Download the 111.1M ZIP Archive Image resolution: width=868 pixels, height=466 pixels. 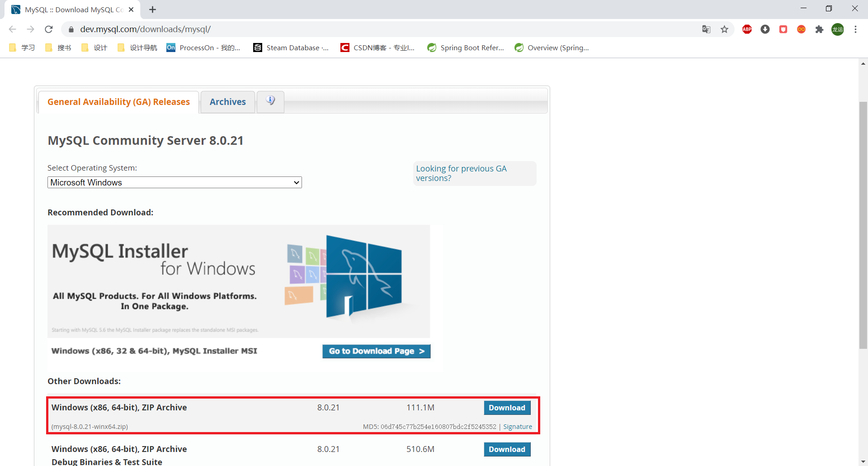(x=507, y=408)
